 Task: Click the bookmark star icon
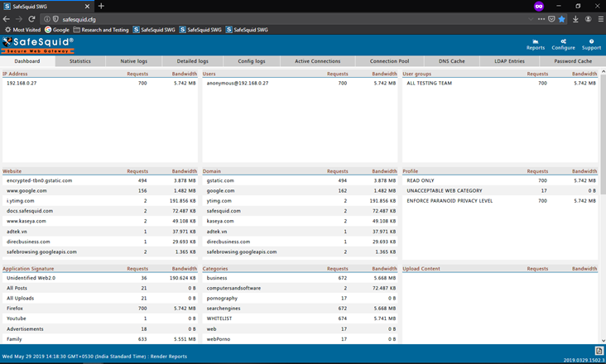(x=561, y=18)
